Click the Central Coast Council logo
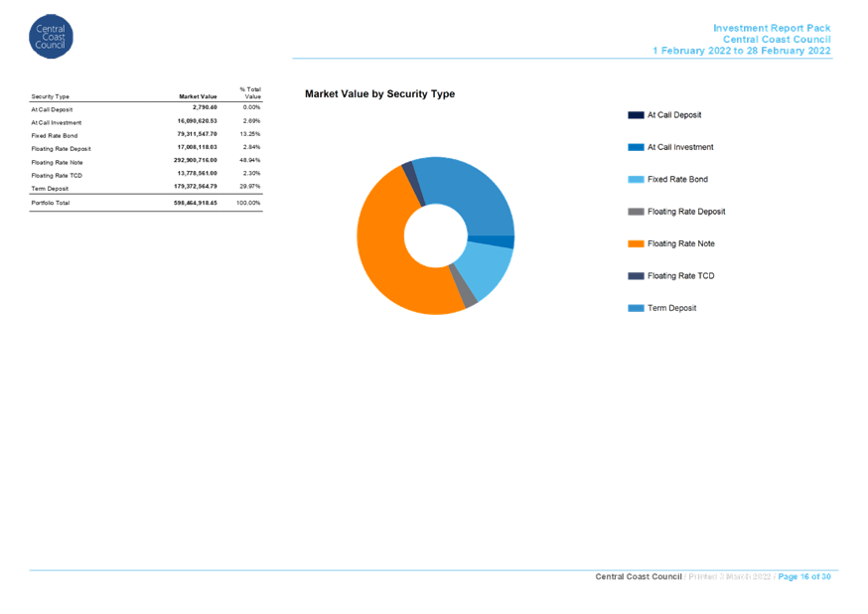The width and height of the screenshot is (868, 614). click(51, 37)
